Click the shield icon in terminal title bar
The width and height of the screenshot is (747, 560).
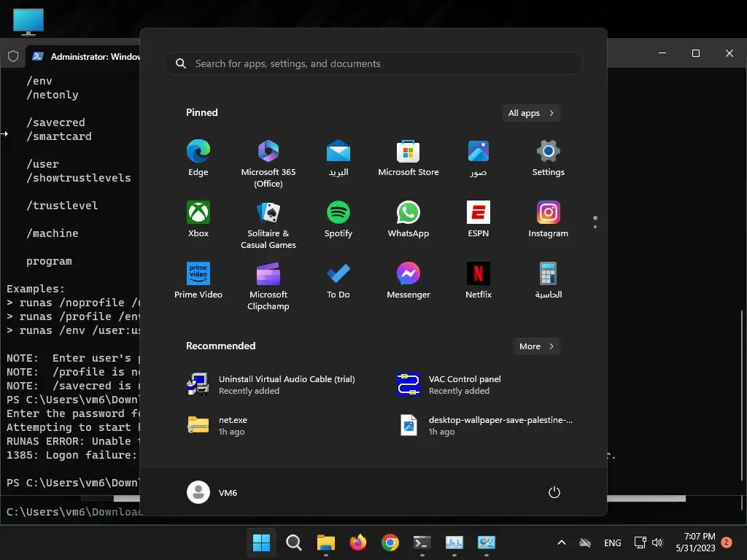(x=13, y=56)
